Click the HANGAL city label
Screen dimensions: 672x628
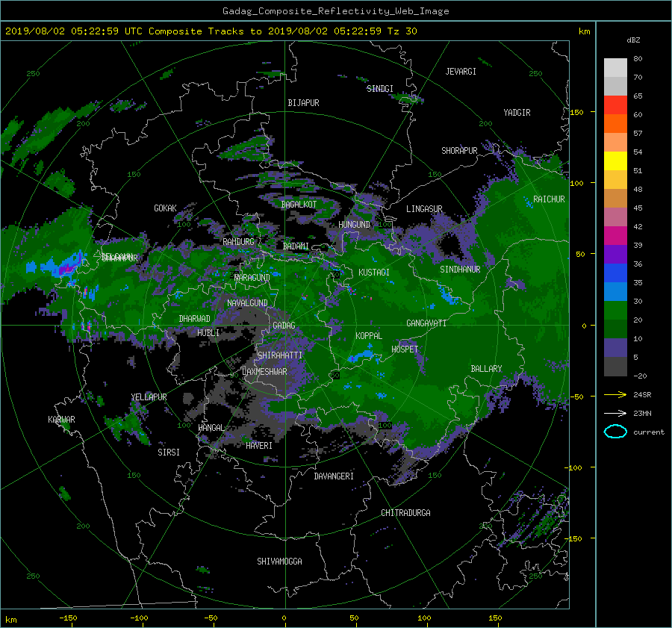(211, 428)
